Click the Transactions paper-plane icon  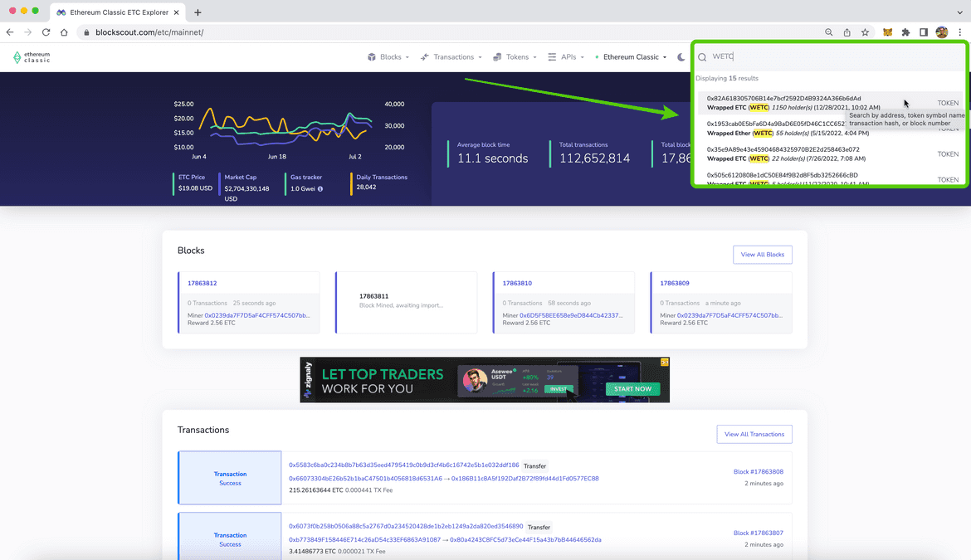(x=424, y=56)
